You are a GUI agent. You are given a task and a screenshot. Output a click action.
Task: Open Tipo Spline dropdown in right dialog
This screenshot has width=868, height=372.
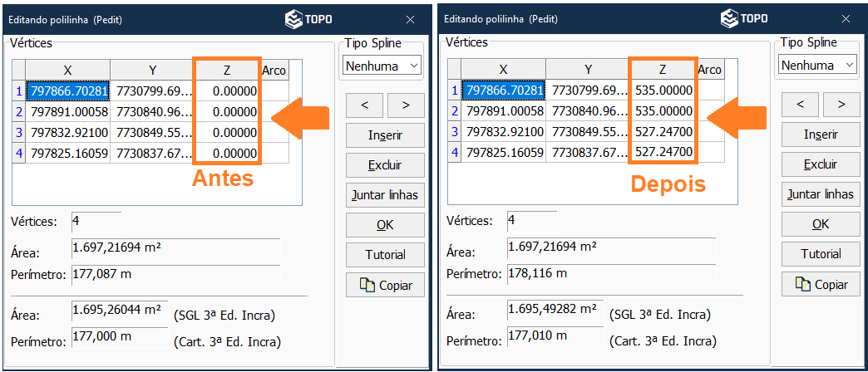819,65
